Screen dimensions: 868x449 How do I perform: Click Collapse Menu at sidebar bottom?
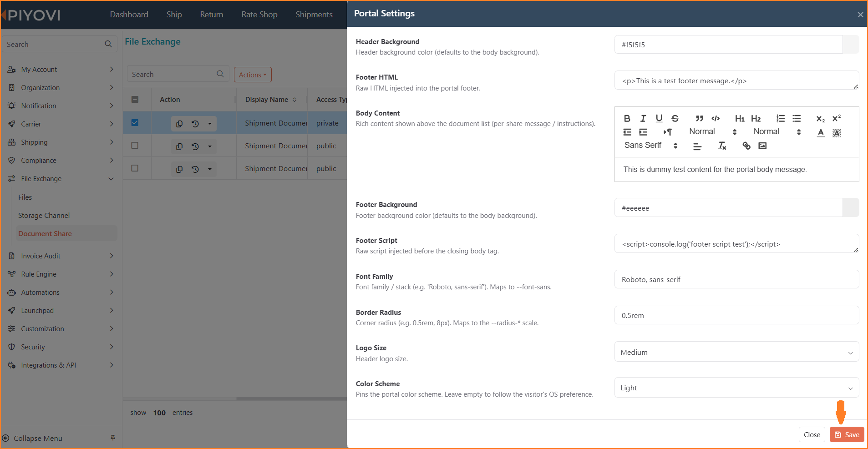pos(38,438)
